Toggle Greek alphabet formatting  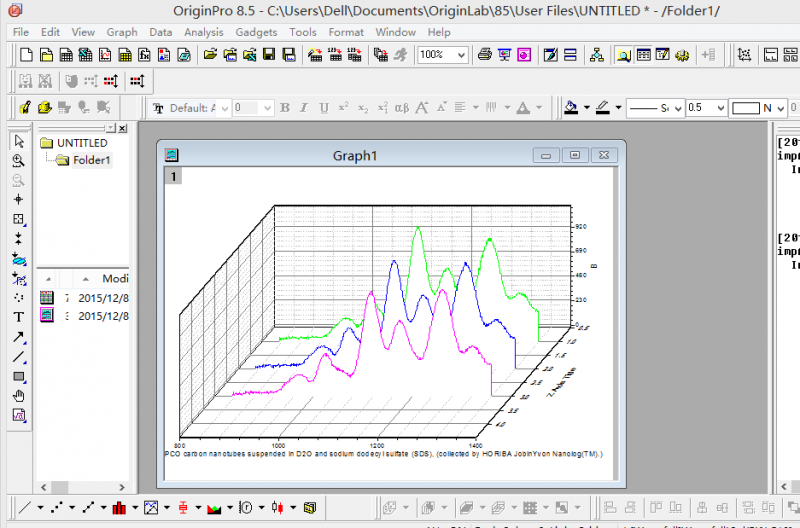402,108
